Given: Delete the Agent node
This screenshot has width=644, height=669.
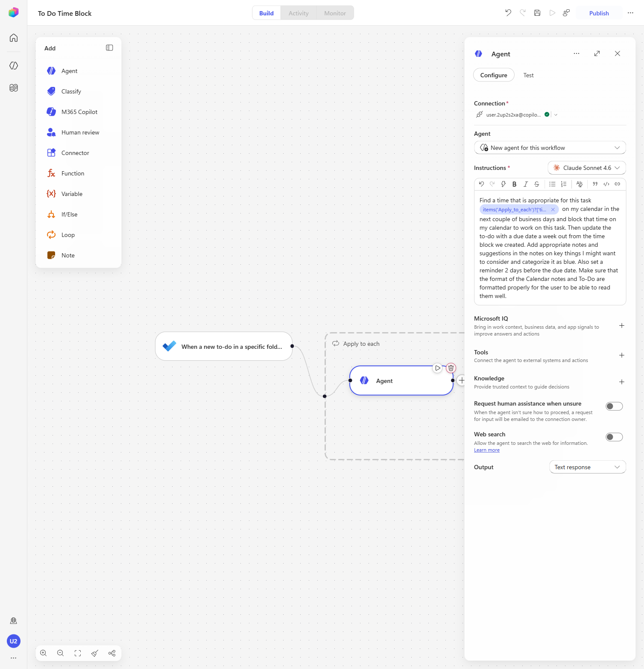Looking at the screenshot, I should click(x=451, y=368).
